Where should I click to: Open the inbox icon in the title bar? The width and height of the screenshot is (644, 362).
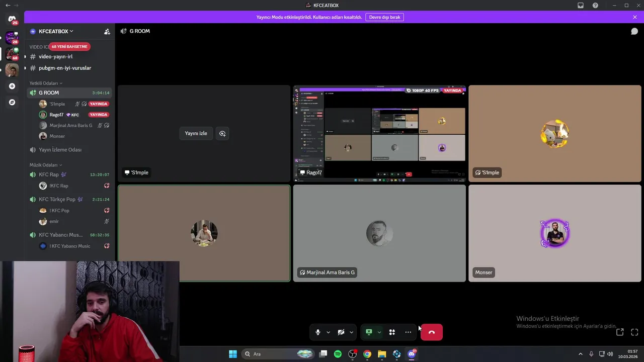tap(581, 5)
